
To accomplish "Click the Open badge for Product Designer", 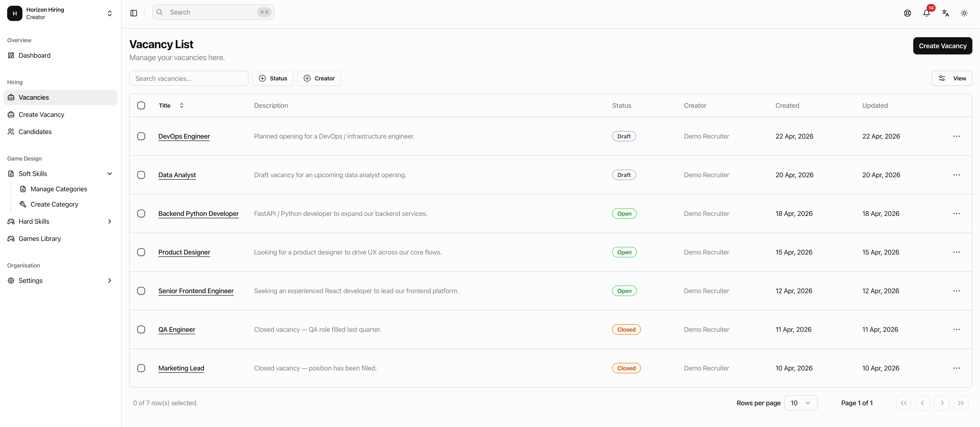I will point(624,252).
